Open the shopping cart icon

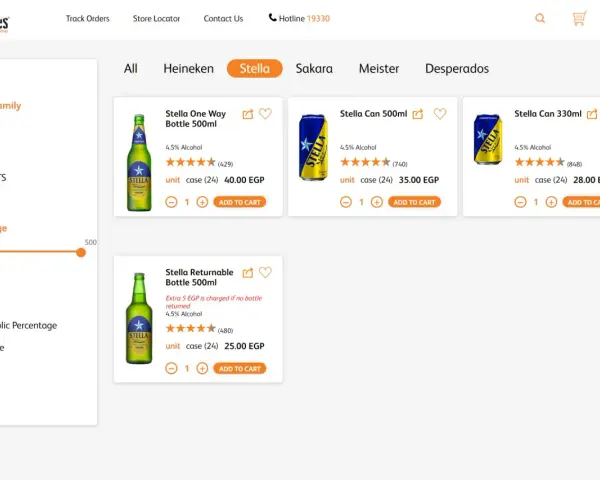pyautogui.click(x=579, y=18)
